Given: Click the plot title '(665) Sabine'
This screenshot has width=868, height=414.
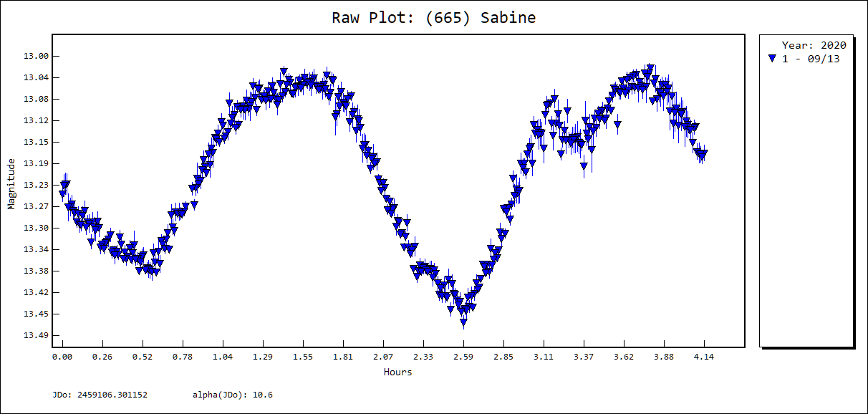Looking at the screenshot, I should (x=433, y=18).
